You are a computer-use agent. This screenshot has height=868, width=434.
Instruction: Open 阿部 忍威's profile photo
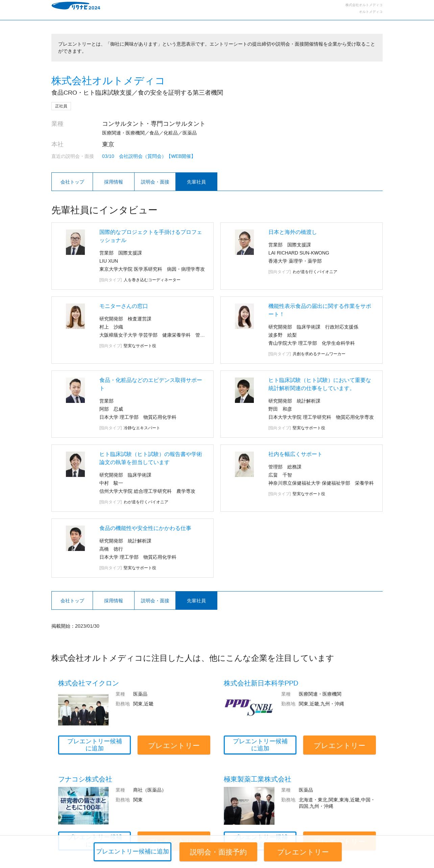click(75, 390)
